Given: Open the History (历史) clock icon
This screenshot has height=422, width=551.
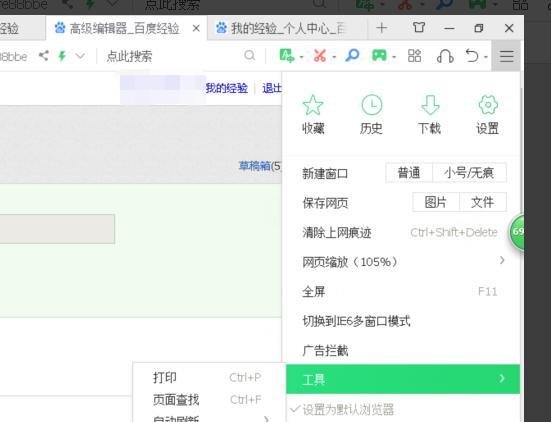Looking at the screenshot, I should 371,105.
